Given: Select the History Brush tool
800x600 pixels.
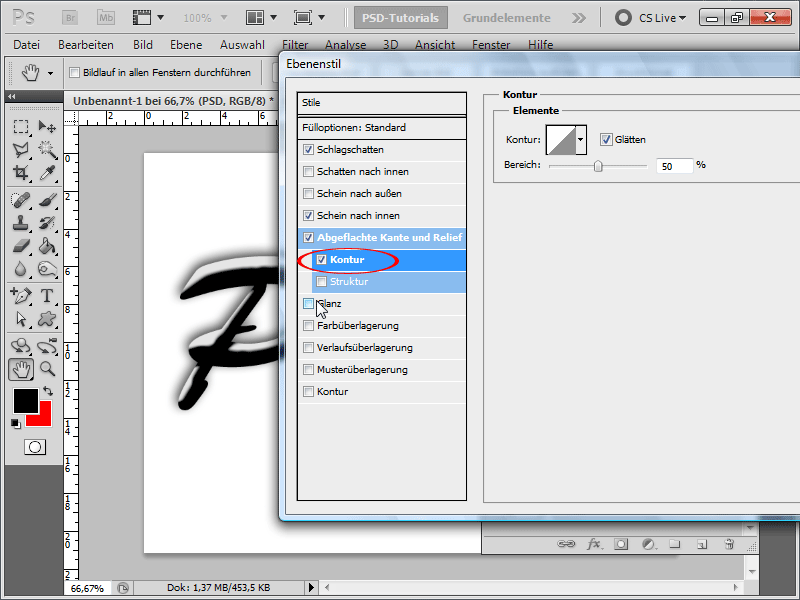Looking at the screenshot, I should pos(47,223).
